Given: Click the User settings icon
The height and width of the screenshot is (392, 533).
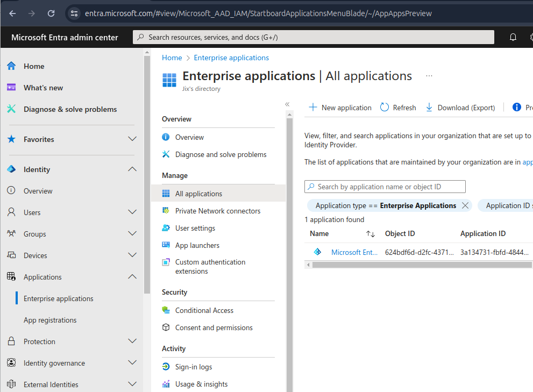Looking at the screenshot, I should [x=166, y=228].
